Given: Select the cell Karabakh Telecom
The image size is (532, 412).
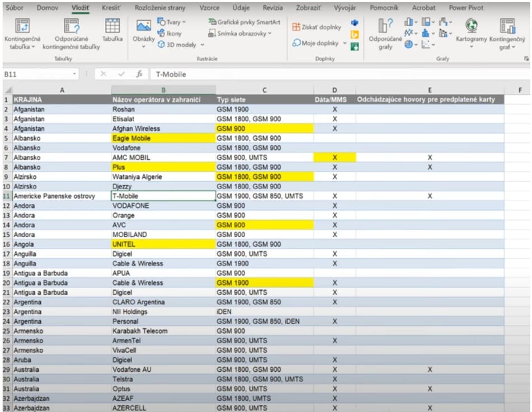Looking at the screenshot, I should (163, 331).
